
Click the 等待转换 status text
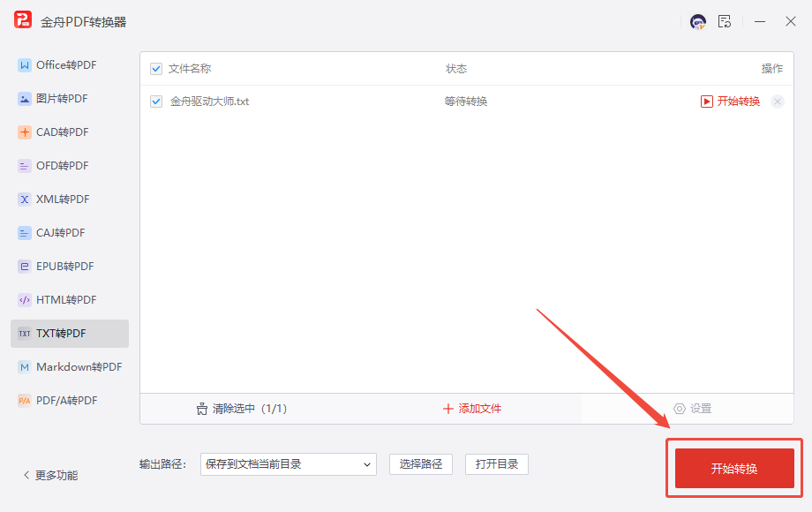pyautogui.click(x=465, y=102)
